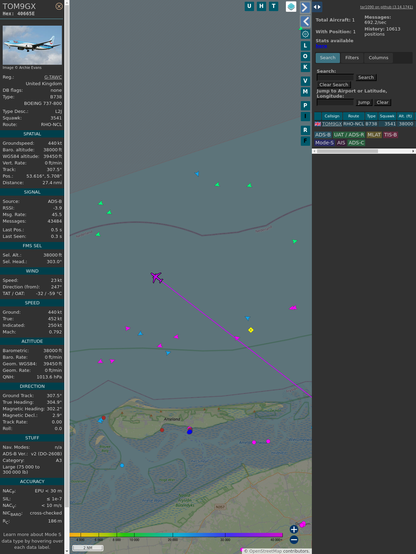This screenshot has height=554, width=416.
Task: Switch to the Filters tab
Action: pyautogui.click(x=352, y=58)
